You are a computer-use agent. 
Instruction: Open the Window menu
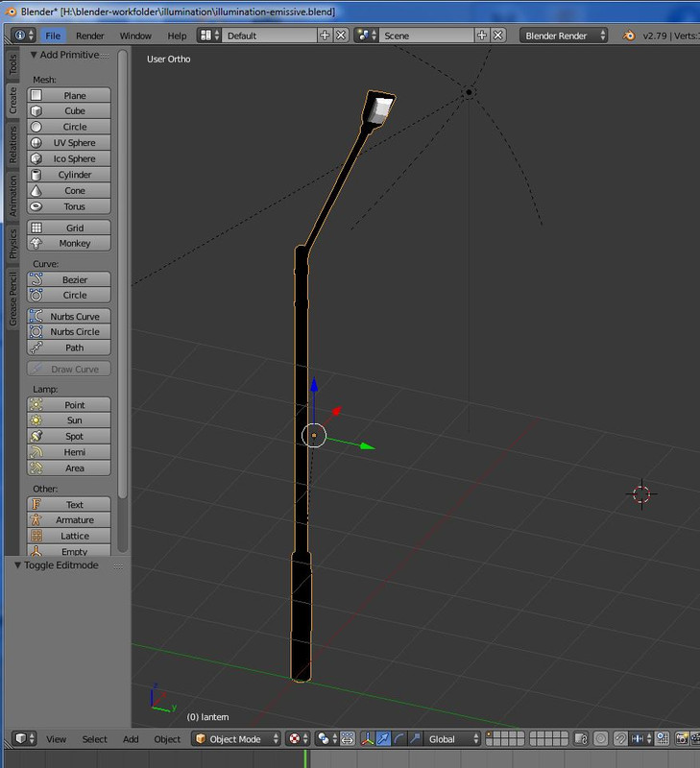(x=135, y=36)
